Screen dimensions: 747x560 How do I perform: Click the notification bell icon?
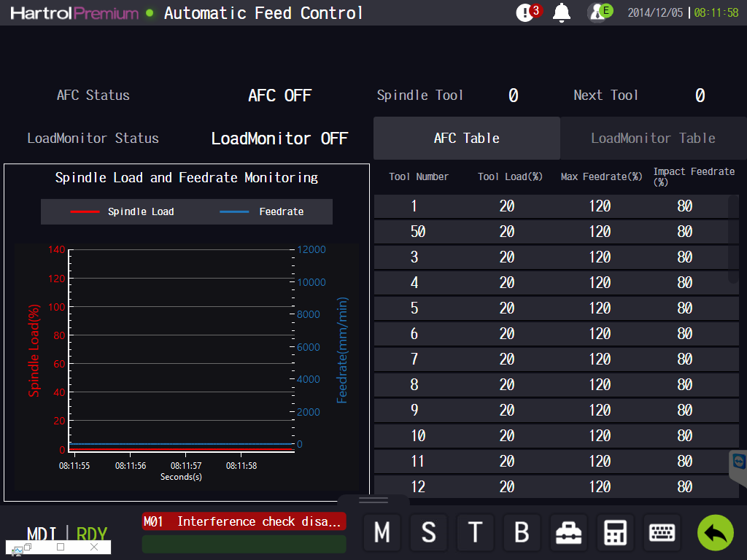pyautogui.click(x=561, y=13)
